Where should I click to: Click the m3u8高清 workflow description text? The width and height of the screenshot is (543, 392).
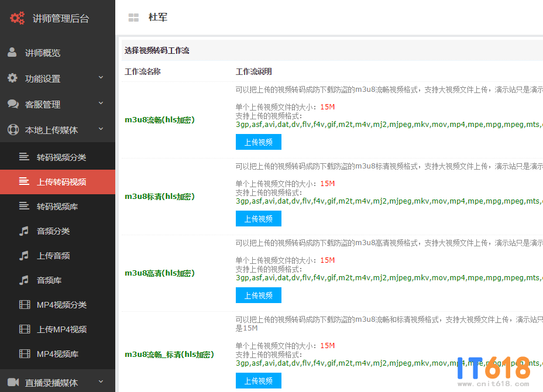[389, 243]
